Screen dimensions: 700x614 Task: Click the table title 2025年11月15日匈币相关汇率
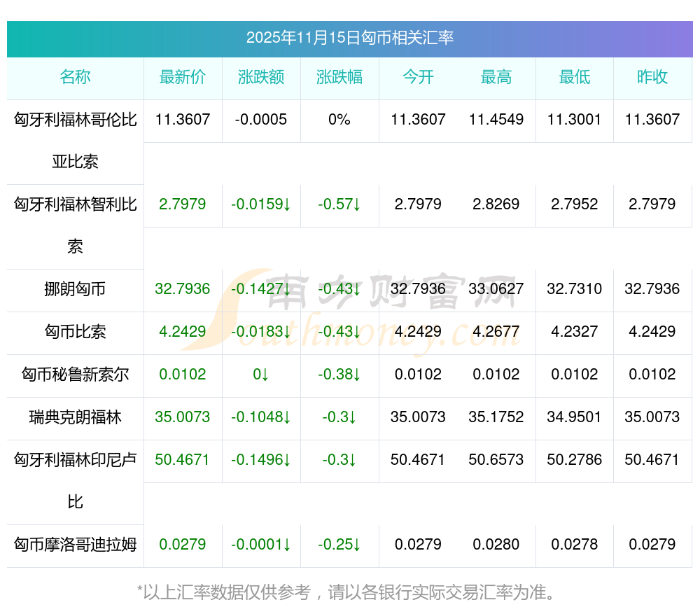point(349,38)
